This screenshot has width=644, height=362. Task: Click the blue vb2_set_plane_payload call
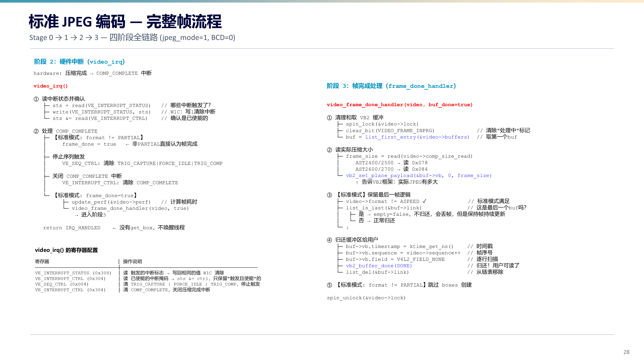(x=419, y=176)
